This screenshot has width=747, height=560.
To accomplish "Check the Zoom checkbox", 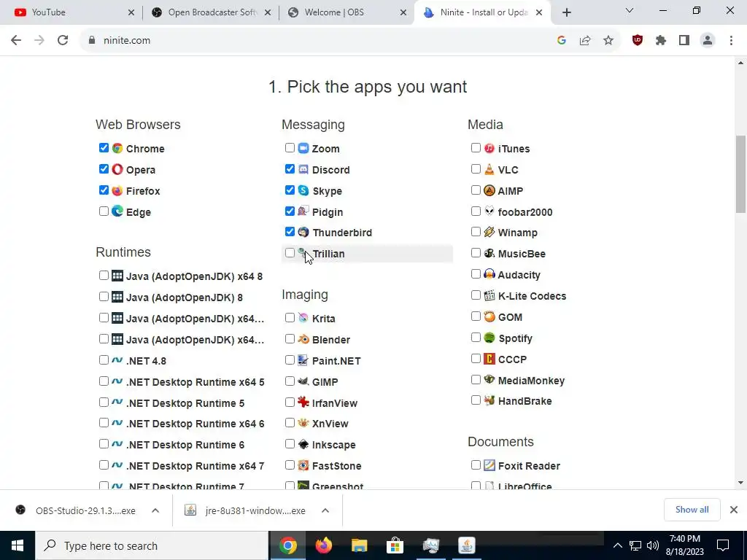I will pos(290,147).
